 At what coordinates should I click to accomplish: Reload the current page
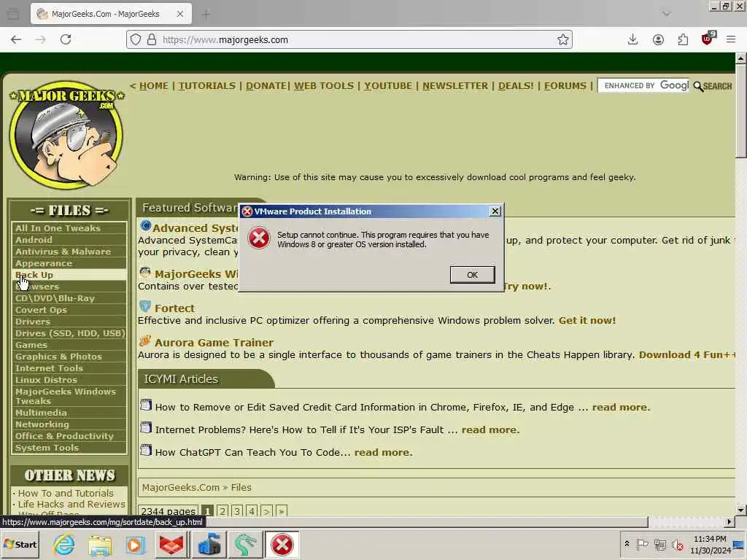(x=66, y=39)
